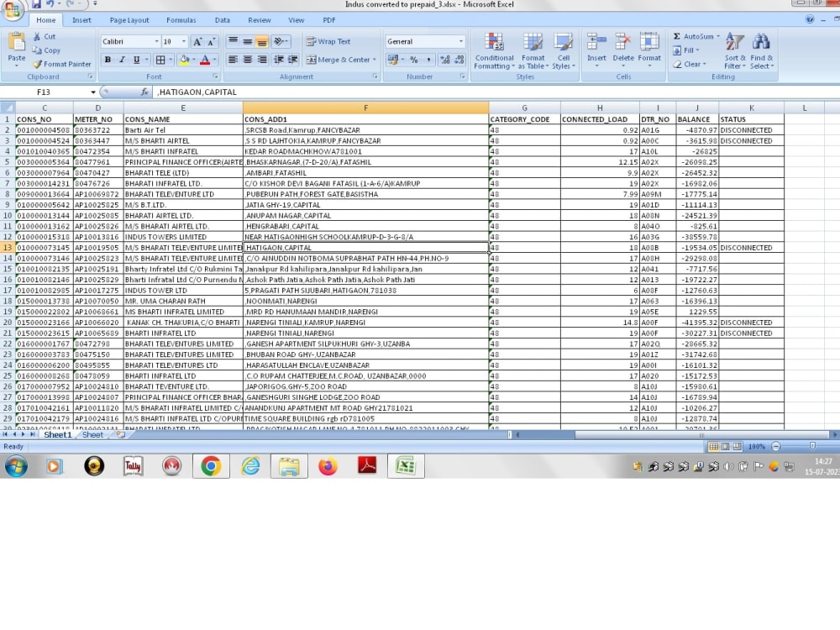
Task: Toggle italic formatting
Action: point(122,60)
